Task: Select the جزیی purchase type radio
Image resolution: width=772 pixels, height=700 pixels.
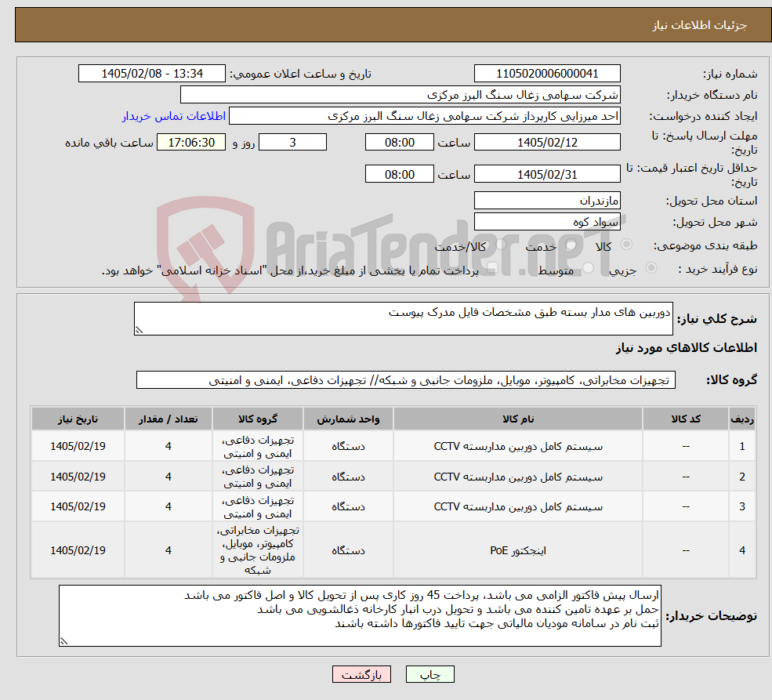Action: coord(651,268)
